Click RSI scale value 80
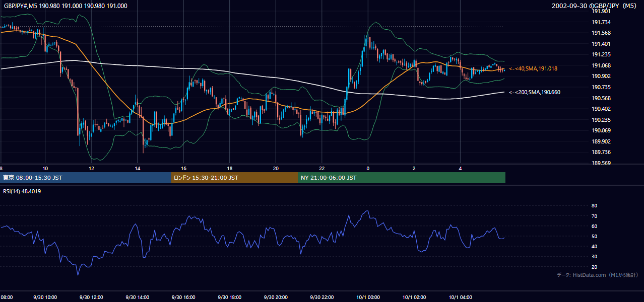The image size is (644, 302). pos(594,206)
